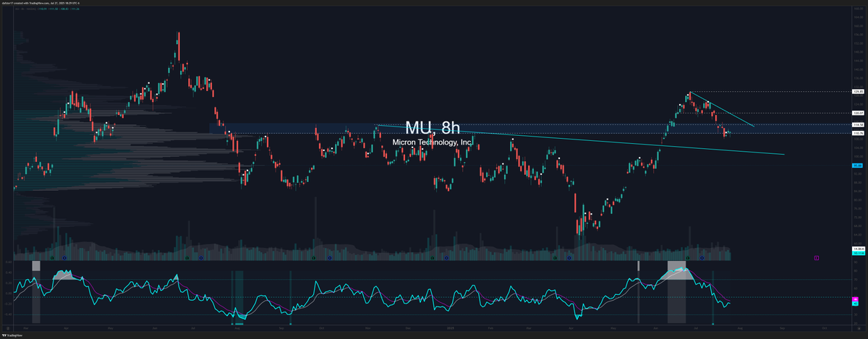This screenshot has width=868, height=339.
Task: Select the short descending trendline from the peak
Action: (722, 109)
